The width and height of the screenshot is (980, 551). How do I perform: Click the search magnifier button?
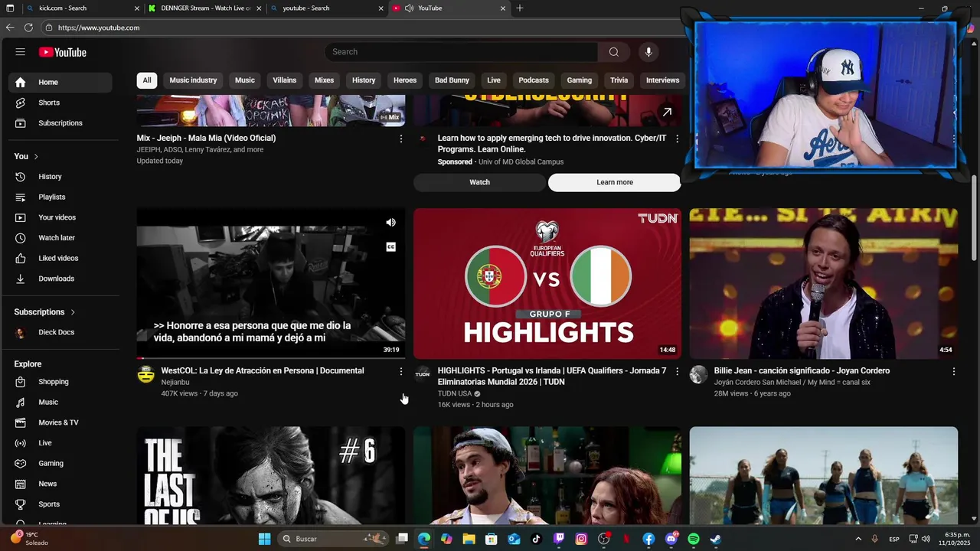pyautogui.click(x=614, y=52)
